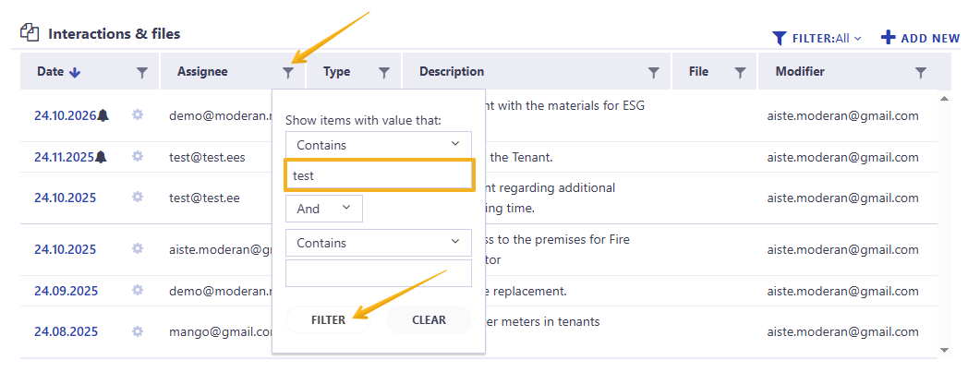Open the gear settings for row 24.11.2025
Image resolution: width=980 pixels, height=384 pixels.
pos(138,157)
